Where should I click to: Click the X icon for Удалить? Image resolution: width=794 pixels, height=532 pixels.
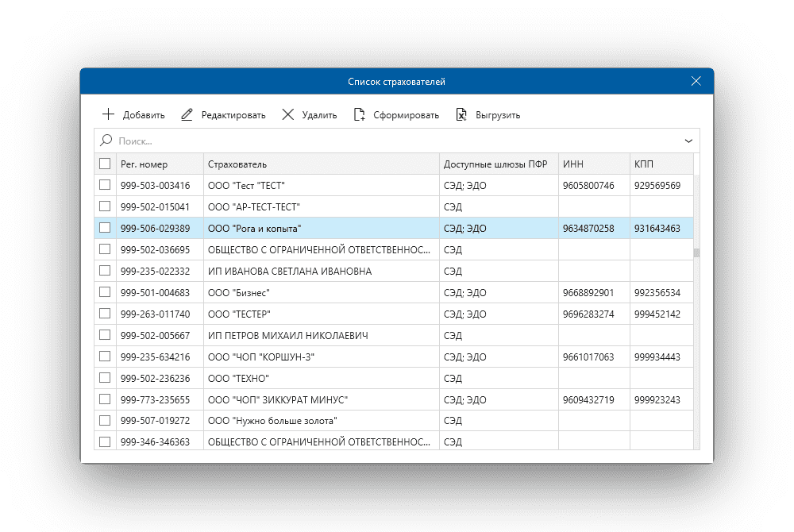287,114
